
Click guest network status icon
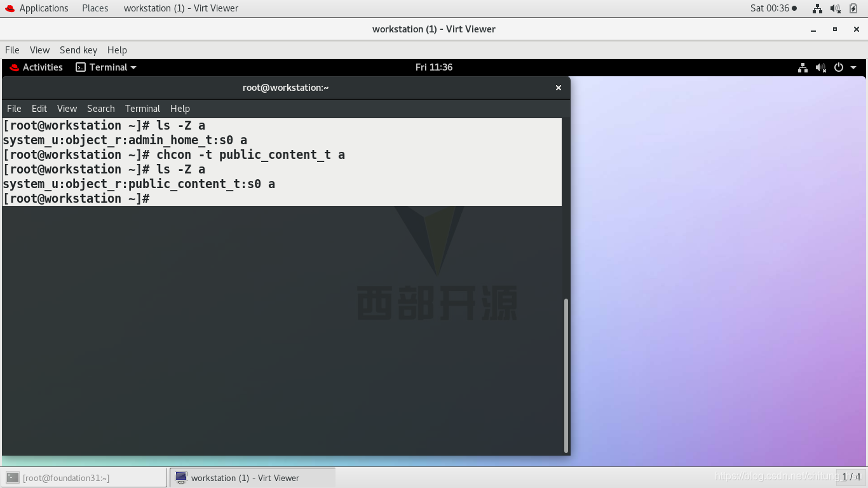coord(803,67)
